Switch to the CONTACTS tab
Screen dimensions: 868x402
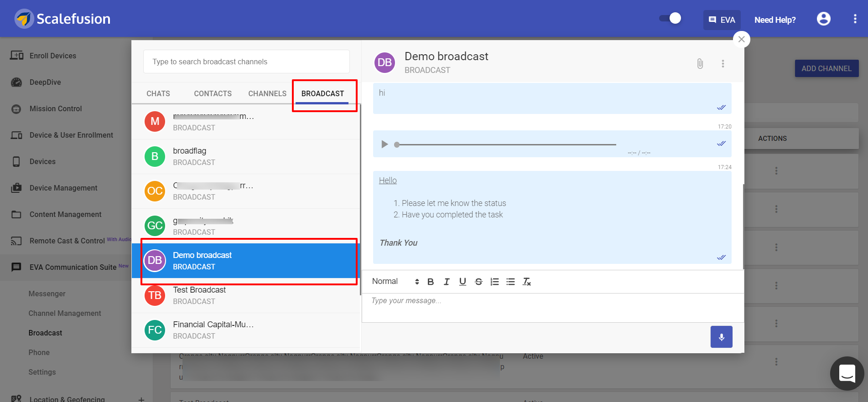pyautogui.click(x=213, y=93)
